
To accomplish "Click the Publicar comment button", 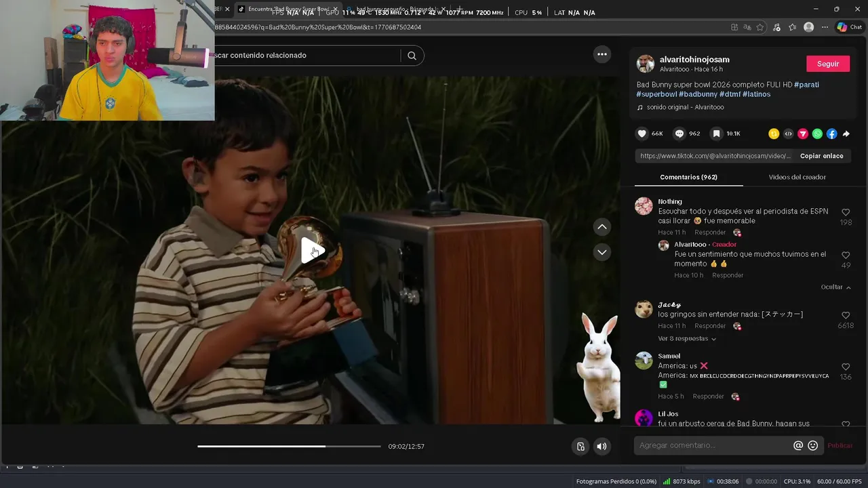I will tap(840, 445).
